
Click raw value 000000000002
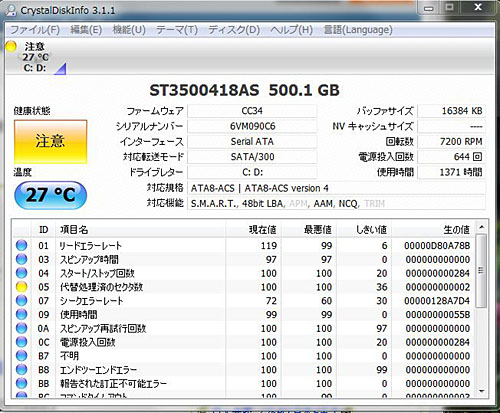click(x=438, y=287)
